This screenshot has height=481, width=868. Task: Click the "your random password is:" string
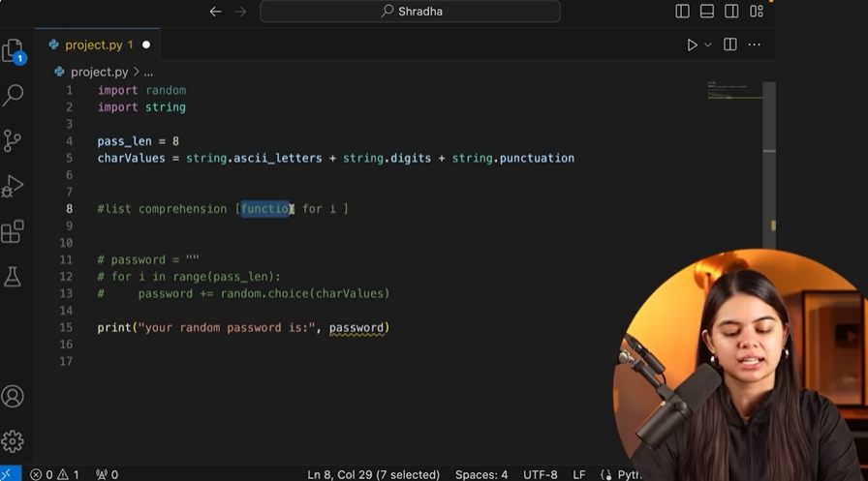point(227,327)
